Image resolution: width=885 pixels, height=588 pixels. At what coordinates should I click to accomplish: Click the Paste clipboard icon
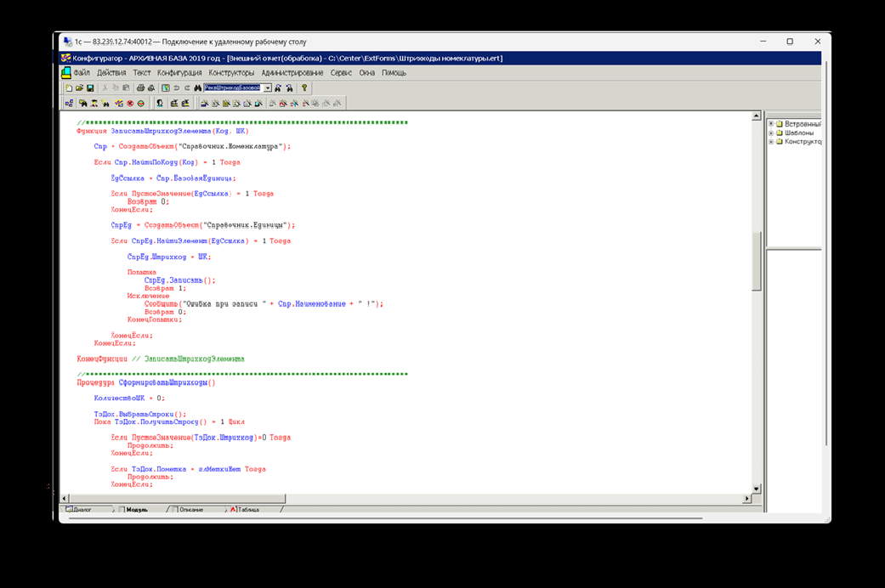tap(127, 88)
